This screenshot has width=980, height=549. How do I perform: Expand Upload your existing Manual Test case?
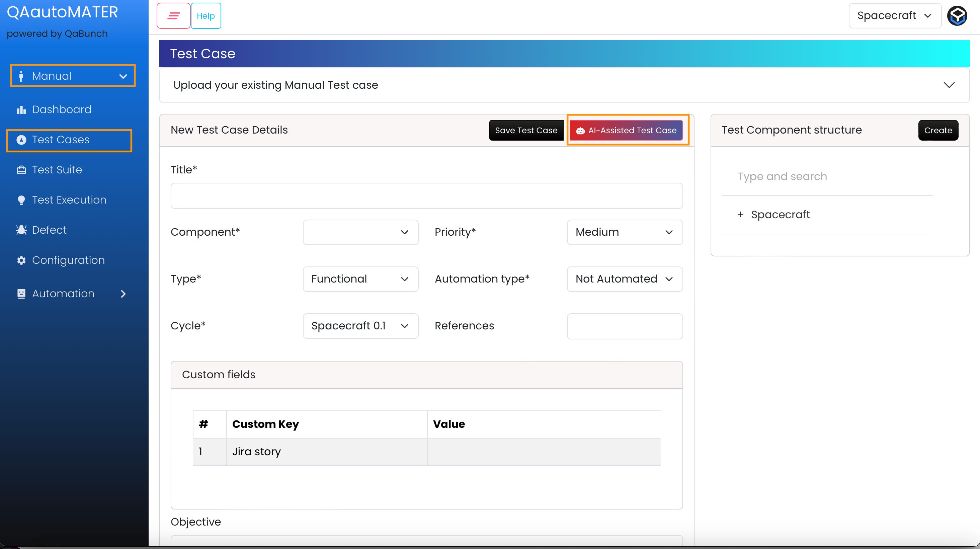(949, 85)
